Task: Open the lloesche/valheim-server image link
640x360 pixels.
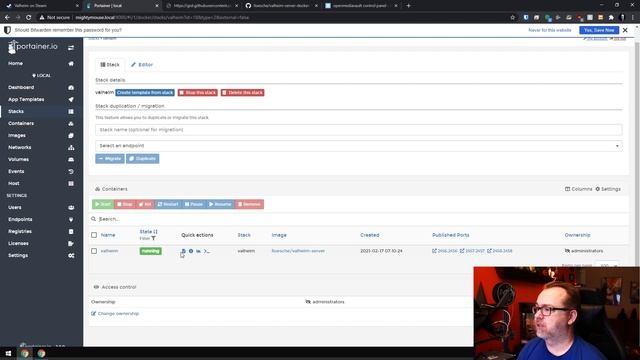Action: 298,251
